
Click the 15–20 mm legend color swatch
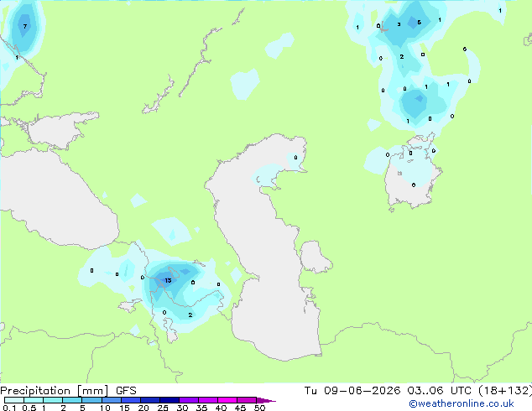[130, 400]
